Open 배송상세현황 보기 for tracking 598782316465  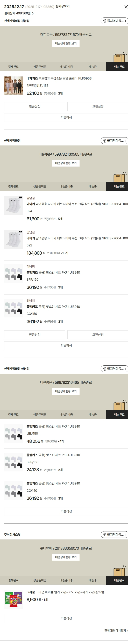click(66, 391)
